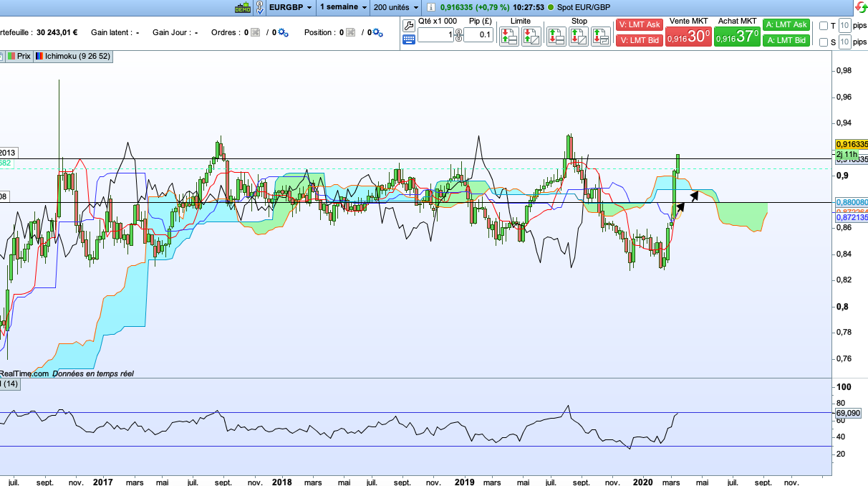Click the 0,916335 (+0,79 %) quote
The width and height of the screenshot is (868, 486).
pyautogui.click(x=475, y=7)
